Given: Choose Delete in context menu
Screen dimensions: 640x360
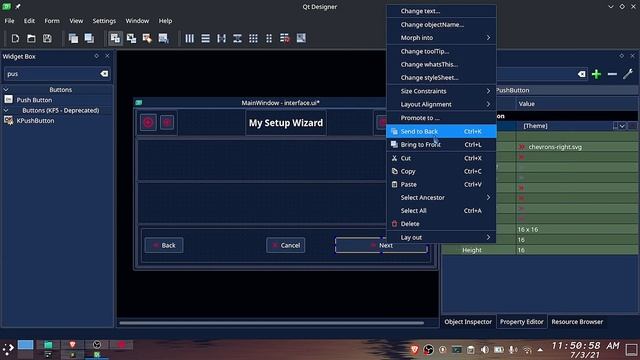Looking at the screenshot, I should point(441,224).
